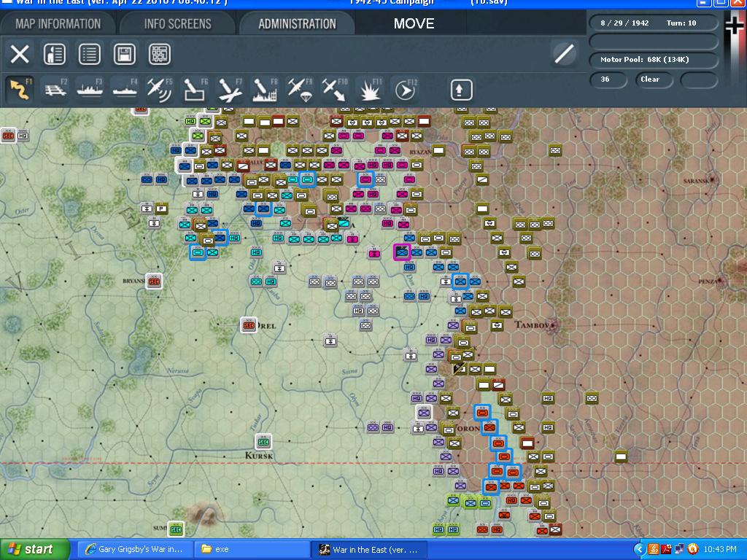The height and width of the screenshot is (560, 747).
Task: Select the green SEC unit at Sumy
Action: pyautogui.click(x=176, y=529)
